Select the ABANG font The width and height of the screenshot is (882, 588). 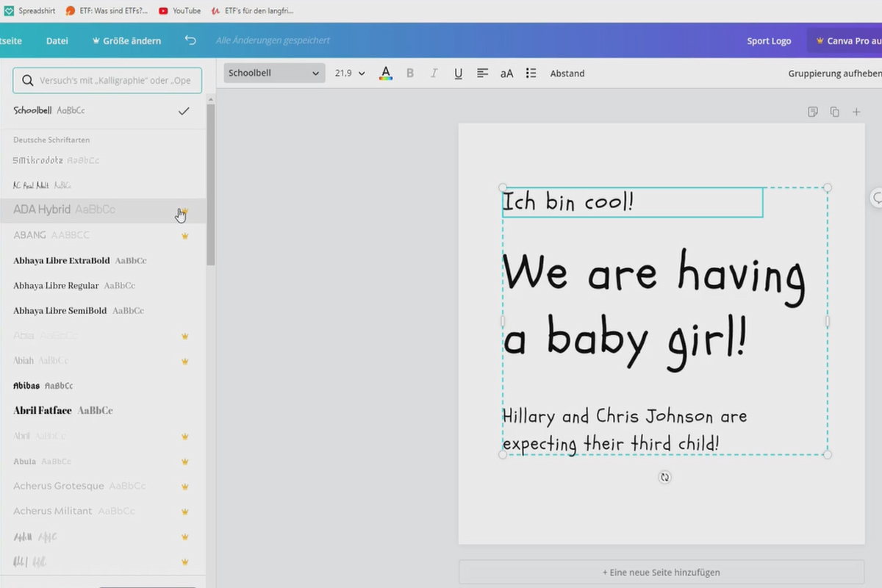tap(103, 235)
